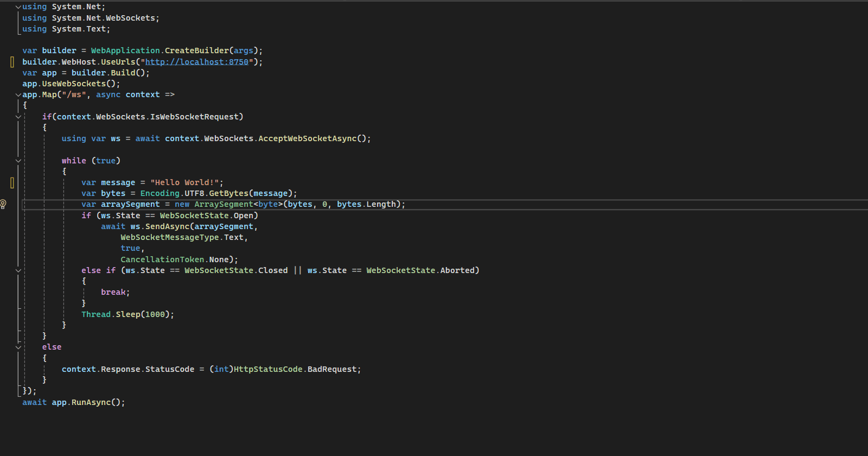Click the Thread class name before Sleep
Screen dimensions: 868x456
96,314
